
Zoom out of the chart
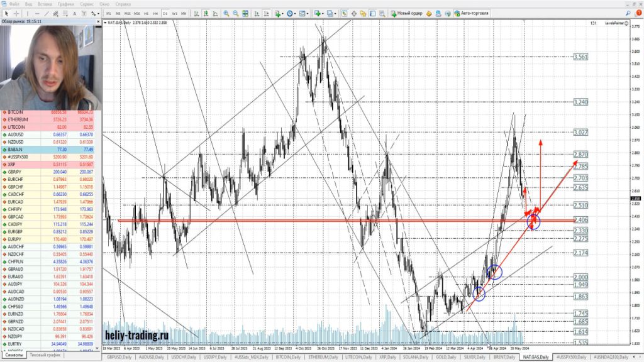pyautogui.click(x=235, y=13)
